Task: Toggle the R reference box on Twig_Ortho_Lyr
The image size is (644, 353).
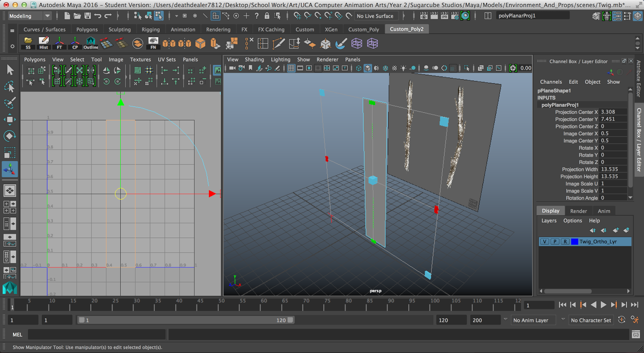Action: click(x=565, y=242)
